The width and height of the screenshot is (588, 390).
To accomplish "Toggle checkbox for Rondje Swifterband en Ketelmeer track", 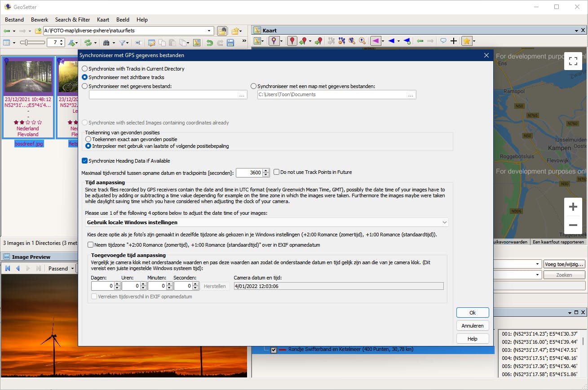I will [x=274, y=350].
